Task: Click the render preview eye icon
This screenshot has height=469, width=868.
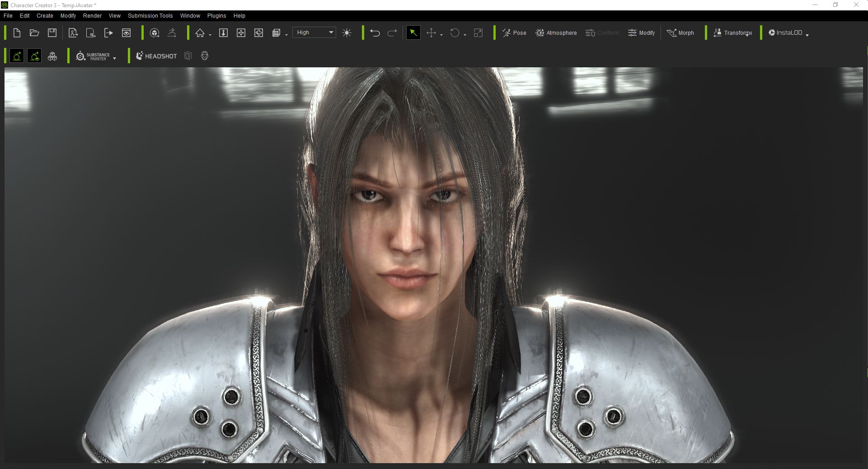Action: 126,33
